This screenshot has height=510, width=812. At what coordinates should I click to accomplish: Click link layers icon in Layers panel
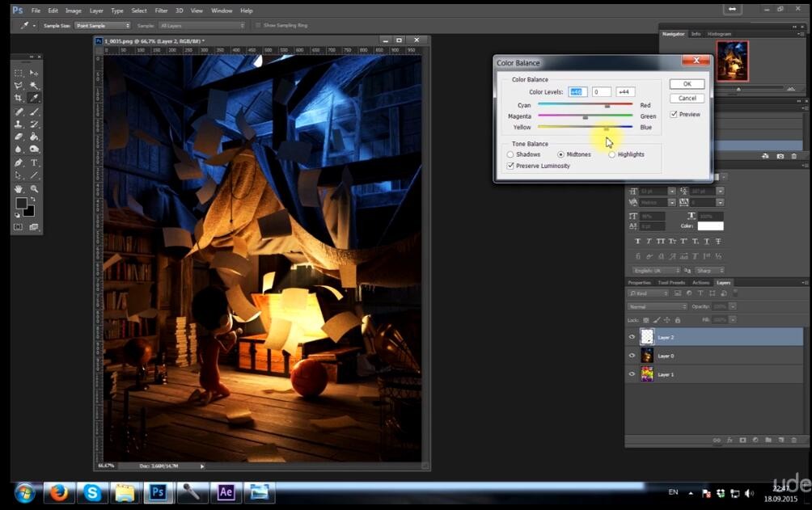717,440
